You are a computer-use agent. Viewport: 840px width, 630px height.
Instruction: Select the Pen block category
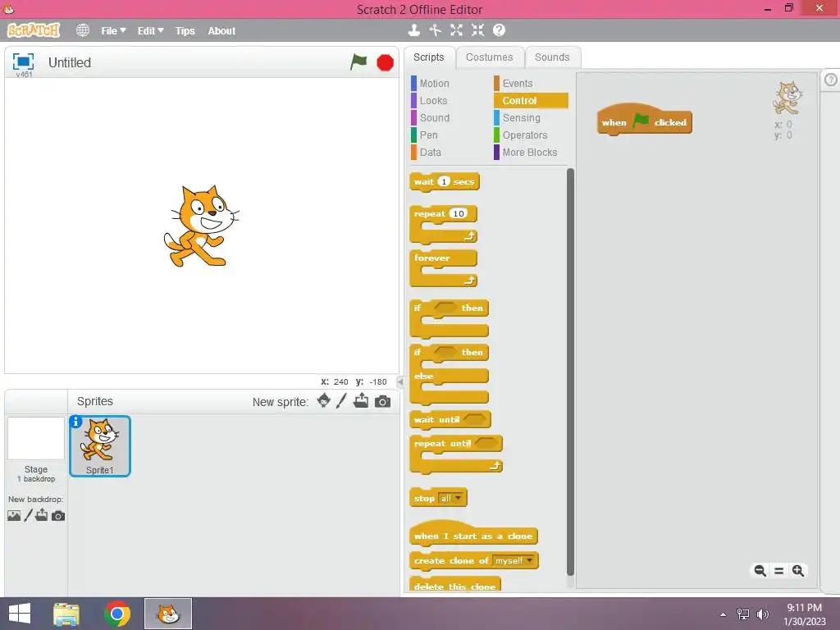click(x=428, y=135)
